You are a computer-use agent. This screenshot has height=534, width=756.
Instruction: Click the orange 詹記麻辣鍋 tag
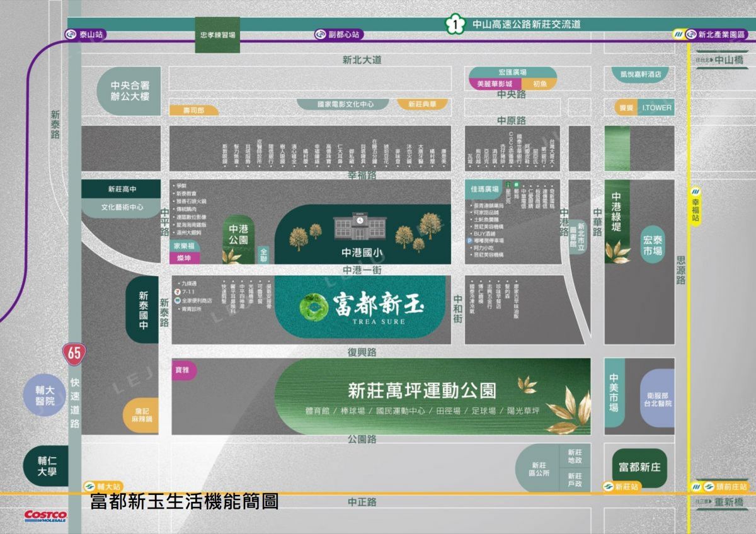pos(141,415)
